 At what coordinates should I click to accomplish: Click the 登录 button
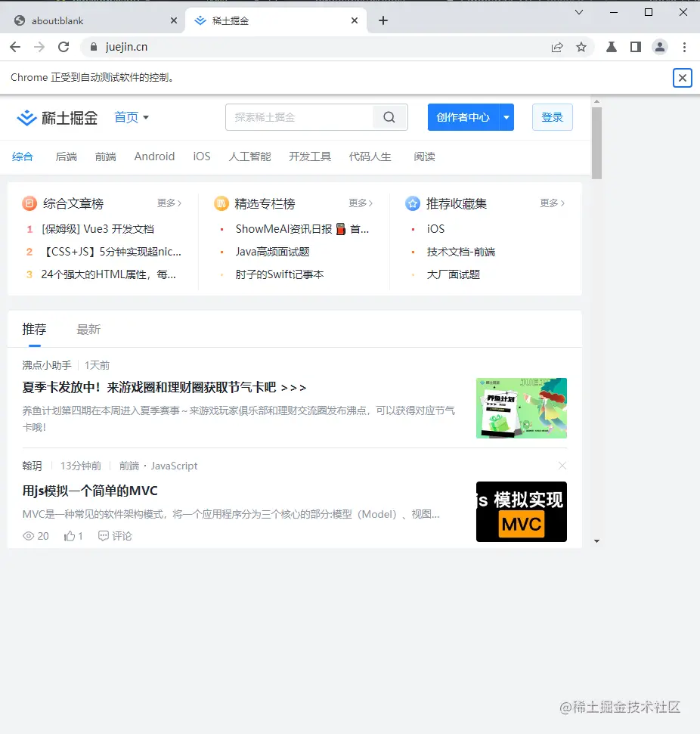tap(552, 117)
